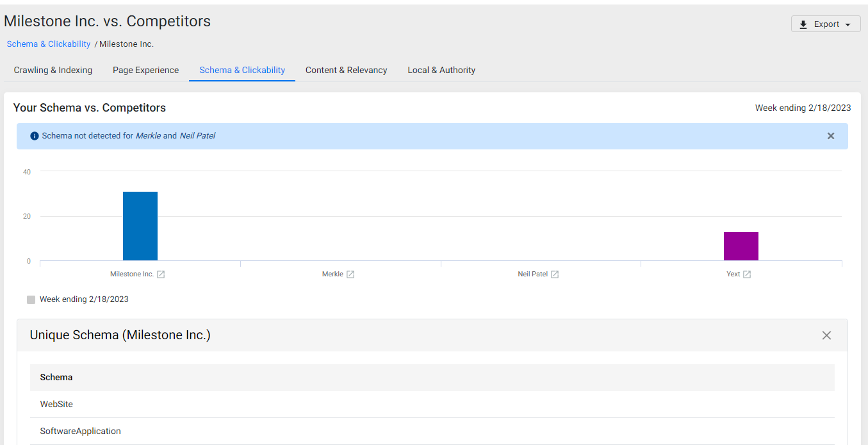Viewport: 868px width, 445px height.
Task: Open Yext external link icon
Action: coord(747,274)
